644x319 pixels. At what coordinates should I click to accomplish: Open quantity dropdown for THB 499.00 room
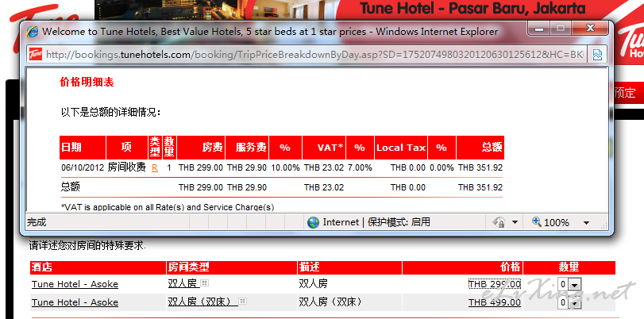(575, 303)
